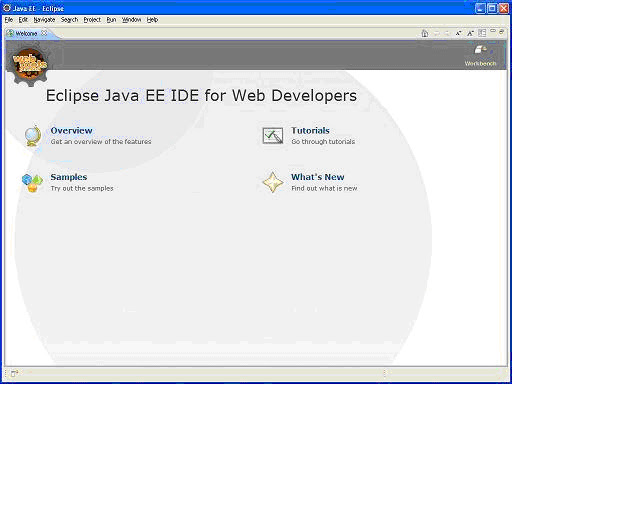Open the Navigate menu
640x512 pixels.
(x=44, y=20)
